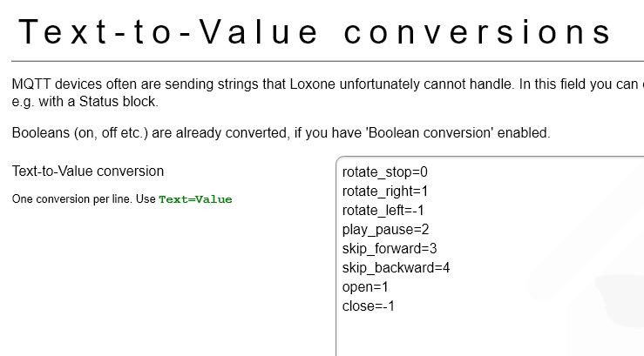Click the horizontal divider below the heading
Screen dimensions: 644x356
(x=328, y=61)
